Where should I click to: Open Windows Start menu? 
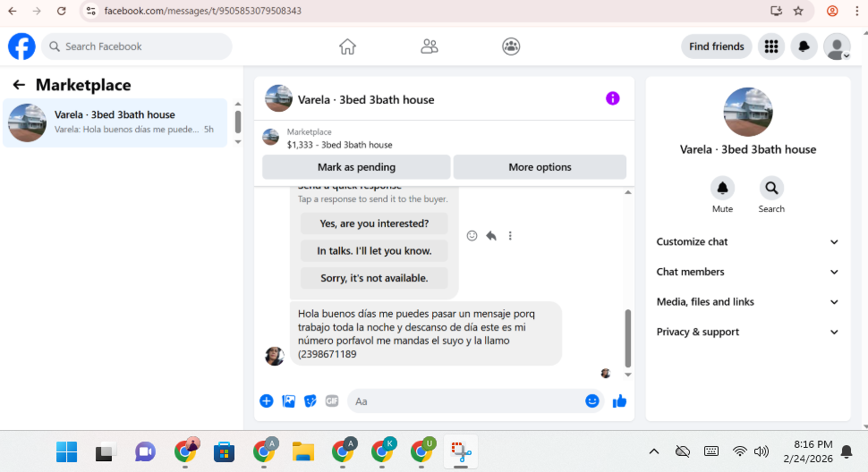tap(67, 452)
